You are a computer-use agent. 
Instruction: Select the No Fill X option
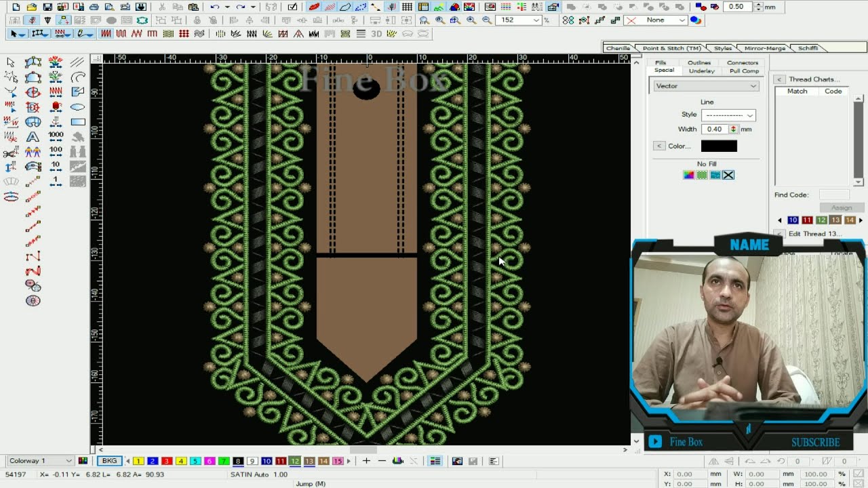point(728,175)
